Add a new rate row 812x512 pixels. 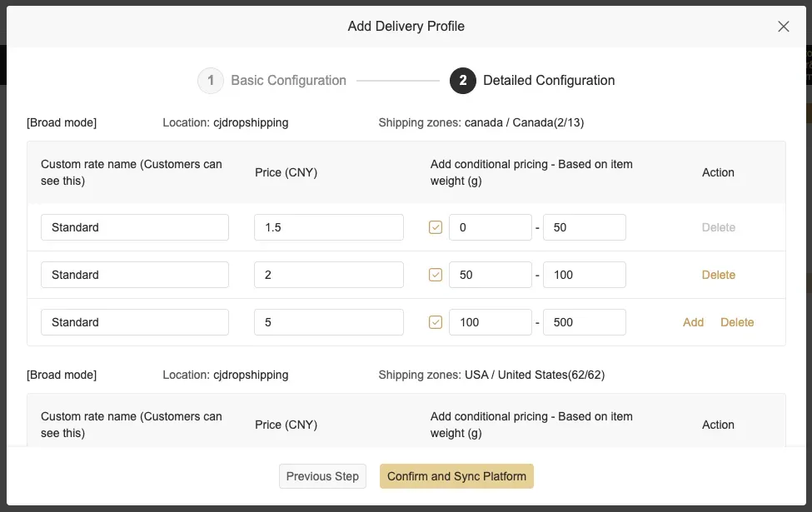pyautogui.click(x=693, y=322)
